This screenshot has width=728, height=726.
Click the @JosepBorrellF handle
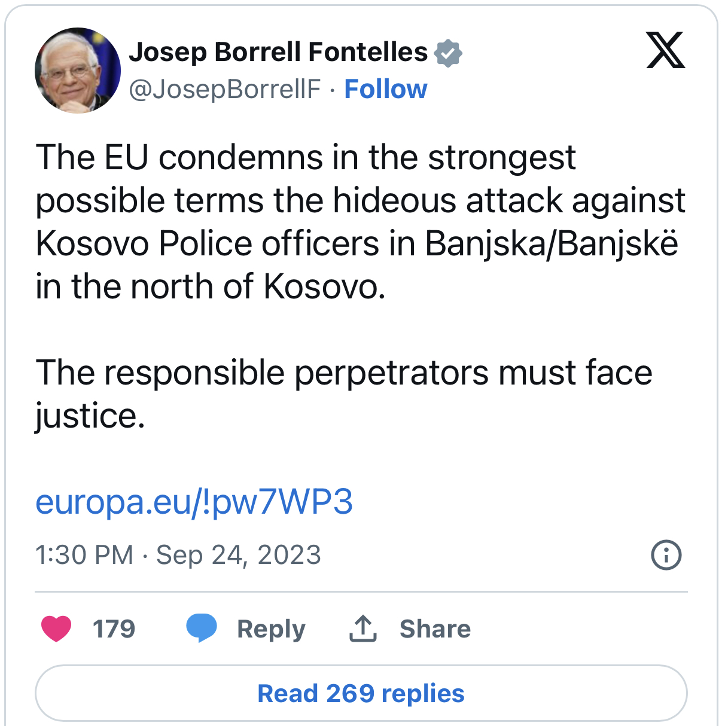(x=225, y=89)
